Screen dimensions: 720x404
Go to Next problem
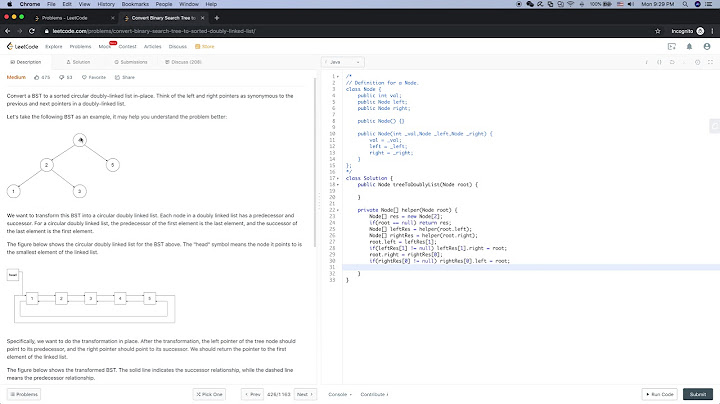click(x=305, y=394)
